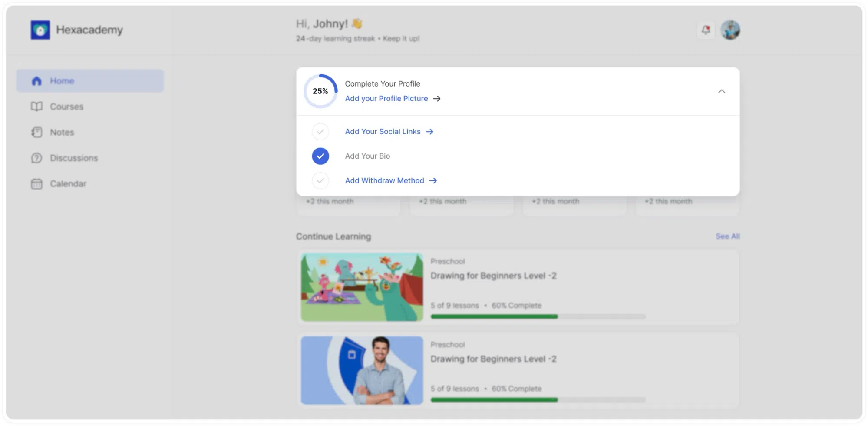Click the Hexacademy brand name

pos(89,30)
